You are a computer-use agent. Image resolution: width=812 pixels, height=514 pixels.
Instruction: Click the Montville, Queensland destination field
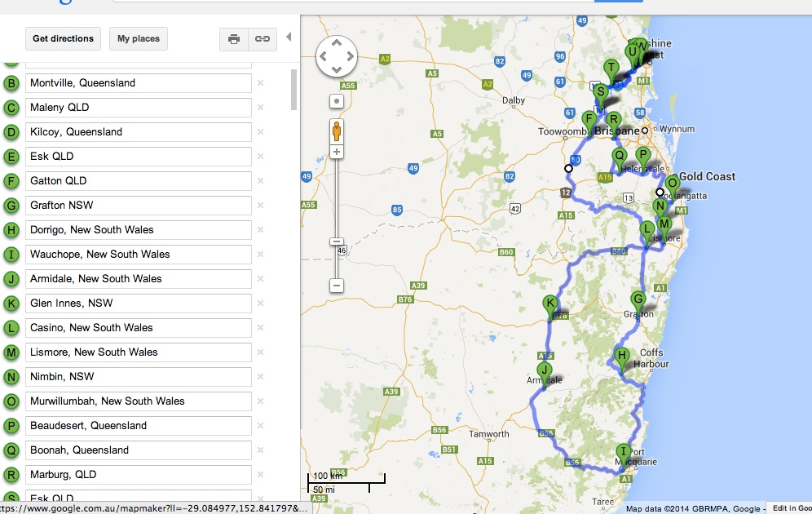[x=139, y=83]
